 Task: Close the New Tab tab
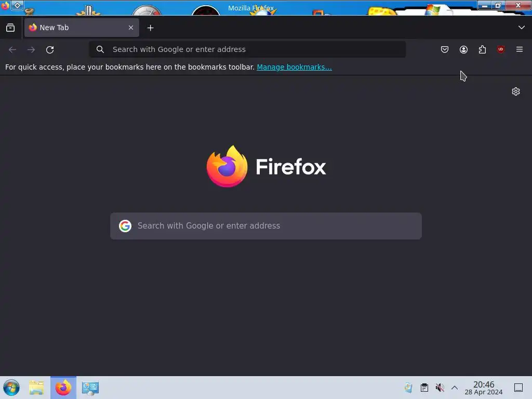pos(131,28)
